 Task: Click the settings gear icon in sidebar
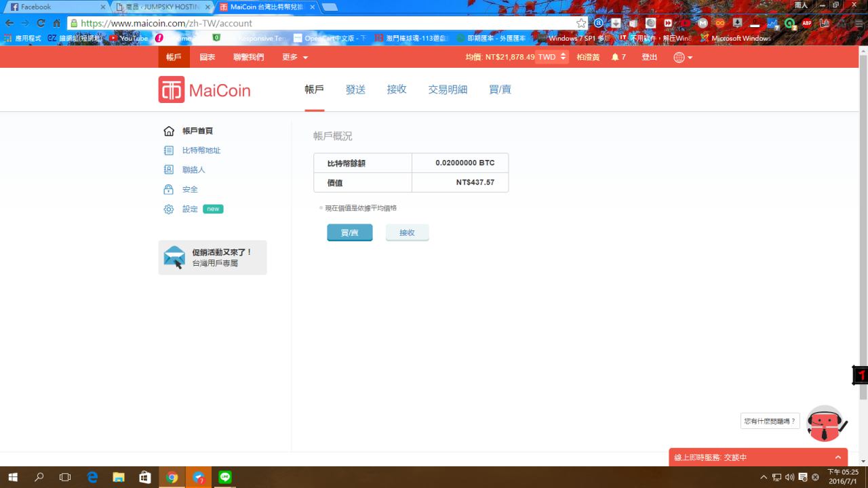169,209
